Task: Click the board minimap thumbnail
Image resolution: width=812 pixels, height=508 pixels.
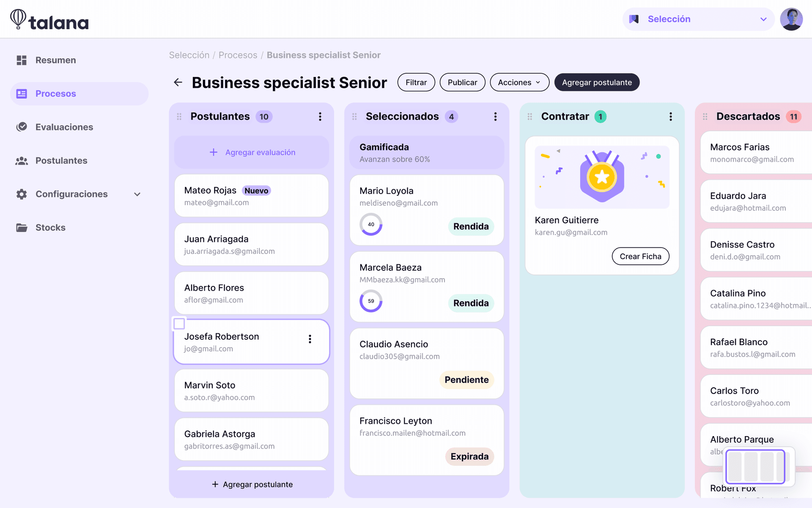Action: click(759, 467)
